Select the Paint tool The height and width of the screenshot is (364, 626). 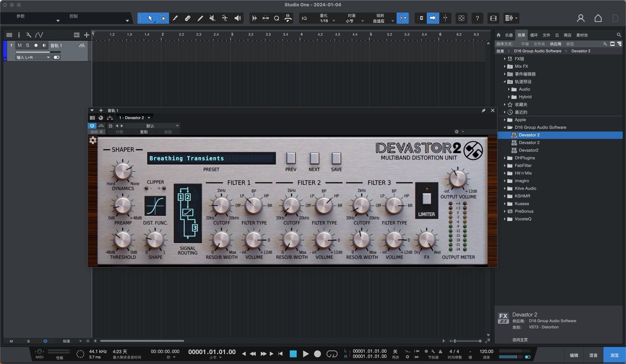[x=200, y=18]
